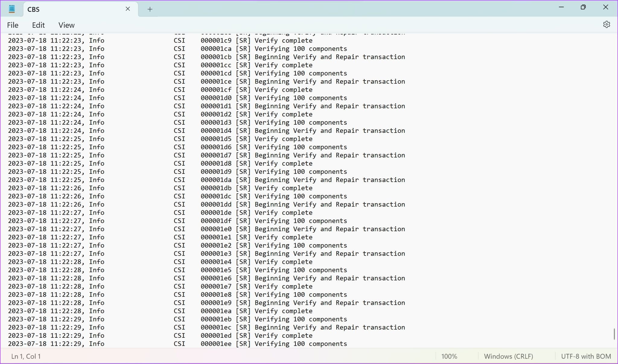This screenshot has width=618, height=364.
Task: Click log line with ID 000001e7
Action: (x=160, y=286)
